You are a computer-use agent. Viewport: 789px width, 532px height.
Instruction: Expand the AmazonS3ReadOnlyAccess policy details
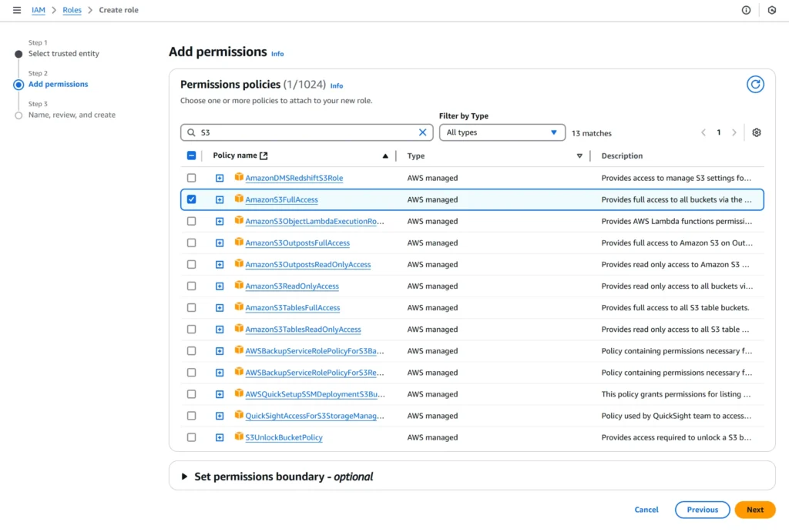(220, 286)
